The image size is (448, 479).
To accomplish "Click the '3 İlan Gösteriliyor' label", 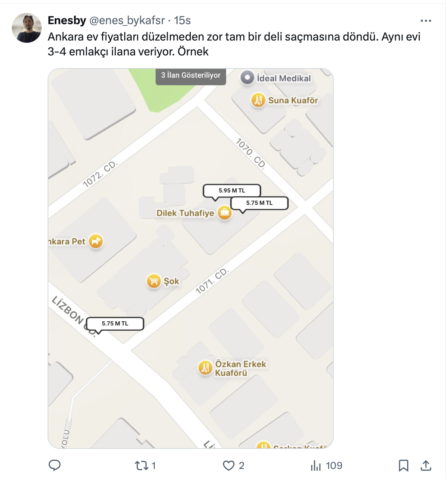I will coord(191,75).
